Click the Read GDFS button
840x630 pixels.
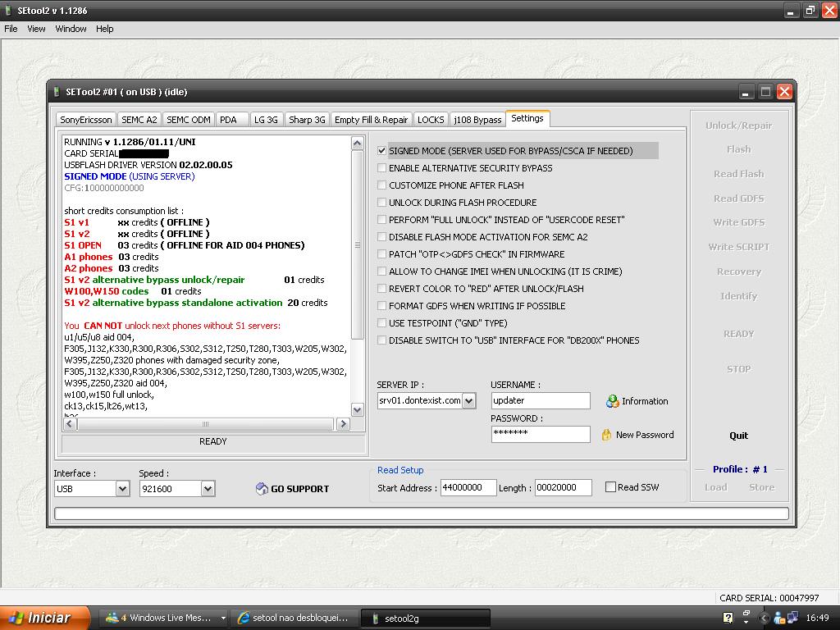click(x=739, y=199)
